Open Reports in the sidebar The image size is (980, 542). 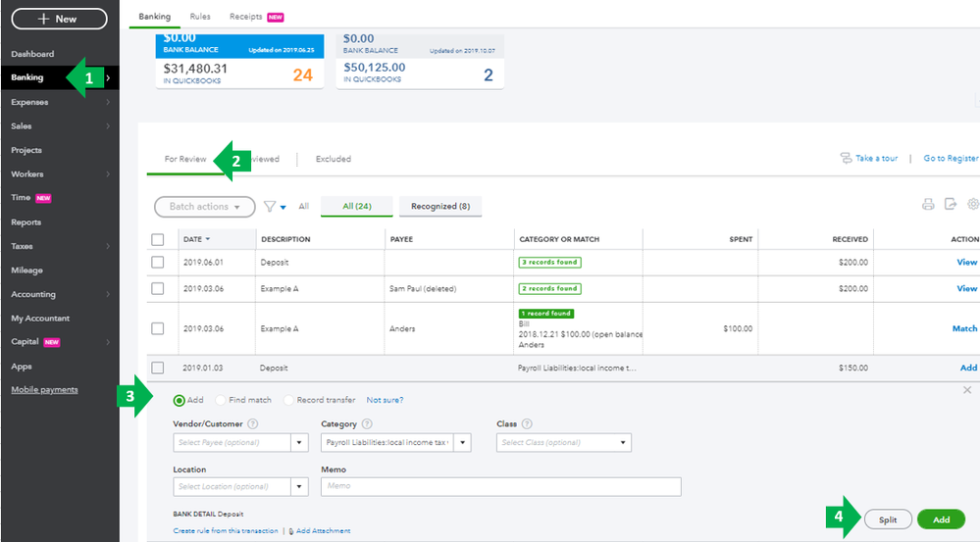[26, 222]
